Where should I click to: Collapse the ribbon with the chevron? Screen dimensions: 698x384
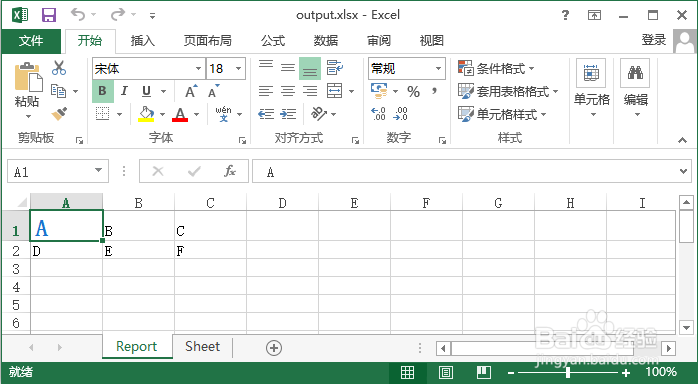coord(682,140)
